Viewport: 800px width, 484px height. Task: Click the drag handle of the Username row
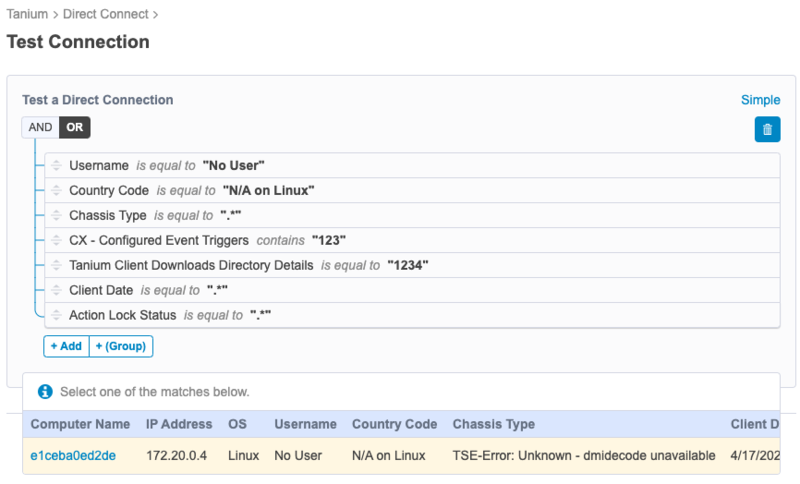click(x=57, y=166)
